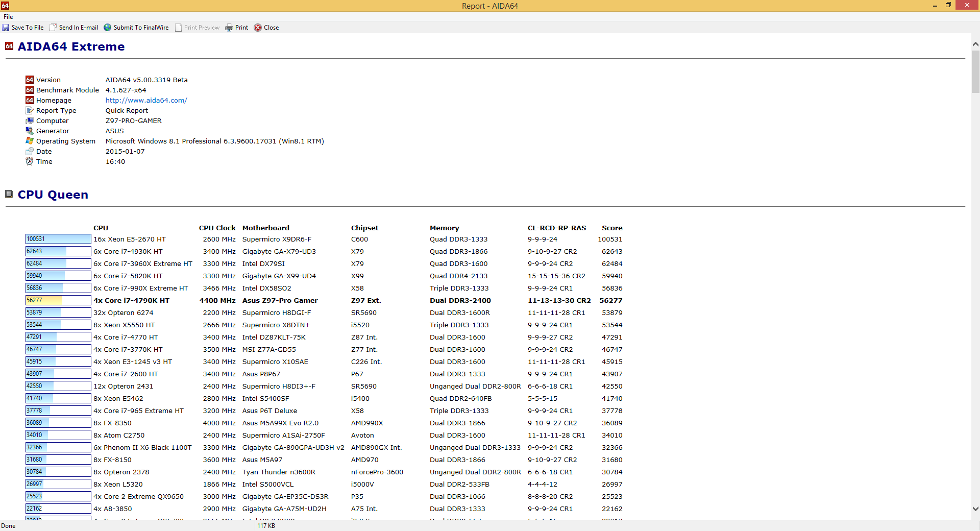Click the nForcePro-3600 chipset cell
980x531 pixels.
(x=377, y=472)
